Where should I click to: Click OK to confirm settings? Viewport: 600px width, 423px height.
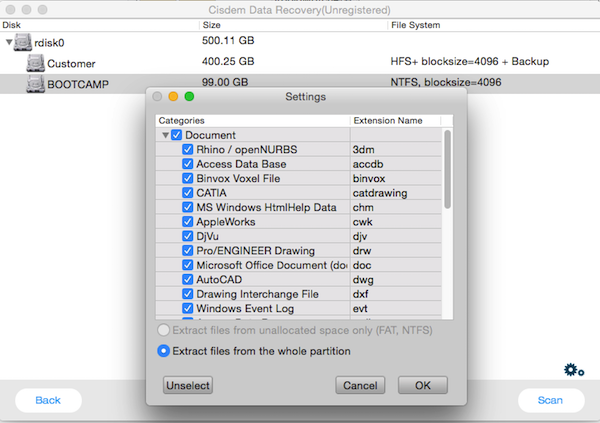pos(422,385)
